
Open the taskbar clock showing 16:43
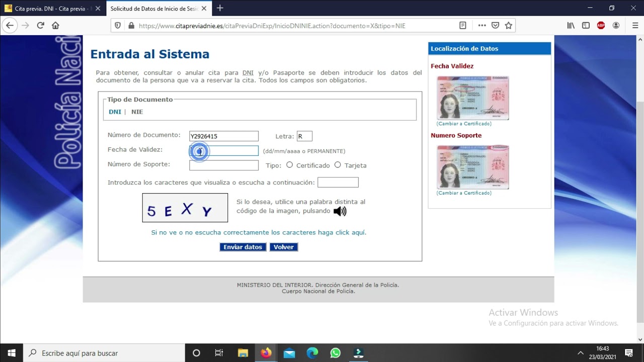tap(602, 353)
